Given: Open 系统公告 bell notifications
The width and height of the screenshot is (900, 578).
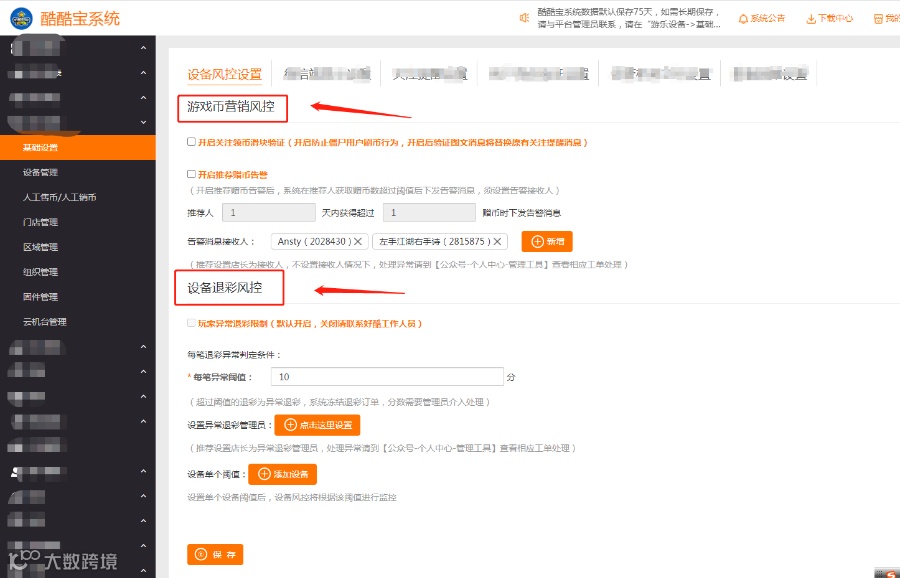Looking at the screenshot, I should click(762, 18).
